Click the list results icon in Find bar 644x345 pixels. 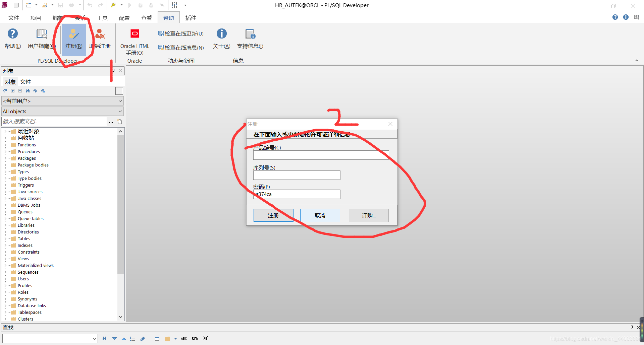click(x=132, y=339)
